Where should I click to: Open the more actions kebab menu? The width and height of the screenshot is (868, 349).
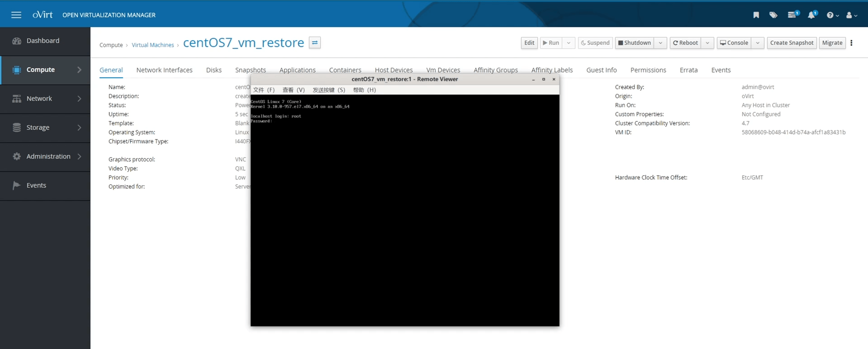[x=851, y=43]
